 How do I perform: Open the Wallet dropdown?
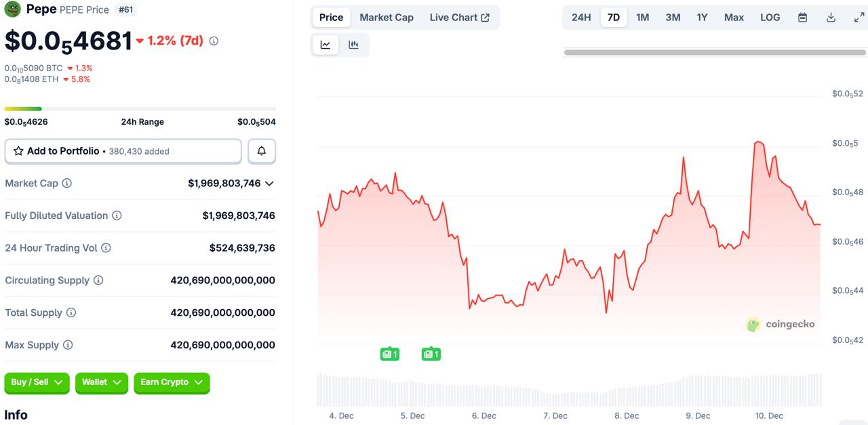(101, 382)
